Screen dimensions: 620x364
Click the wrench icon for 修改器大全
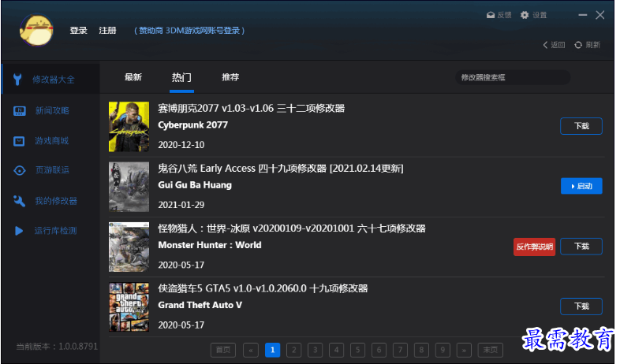coord(17,80)
